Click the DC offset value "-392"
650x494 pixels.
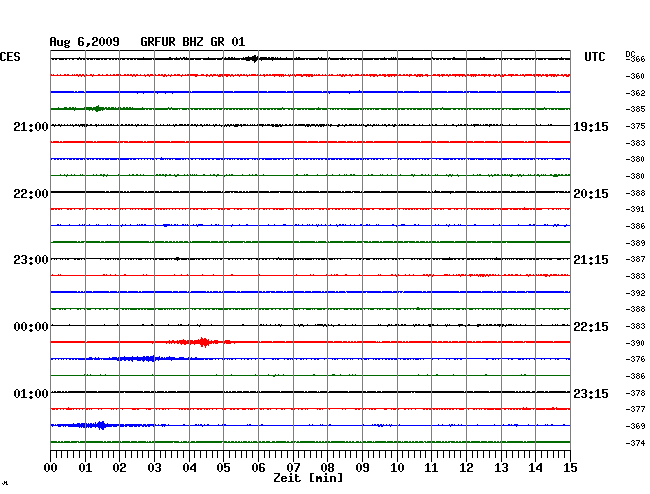tap(635, 293)
